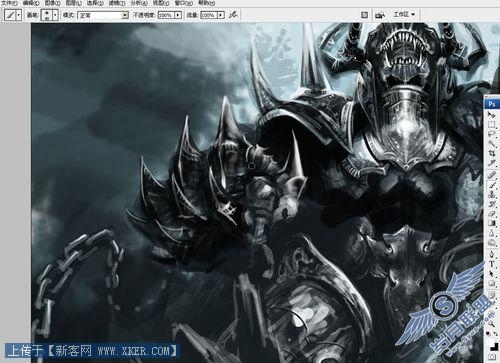Select the Slice tool
Viewport: 500px width, 363px height.
[492, 163]
